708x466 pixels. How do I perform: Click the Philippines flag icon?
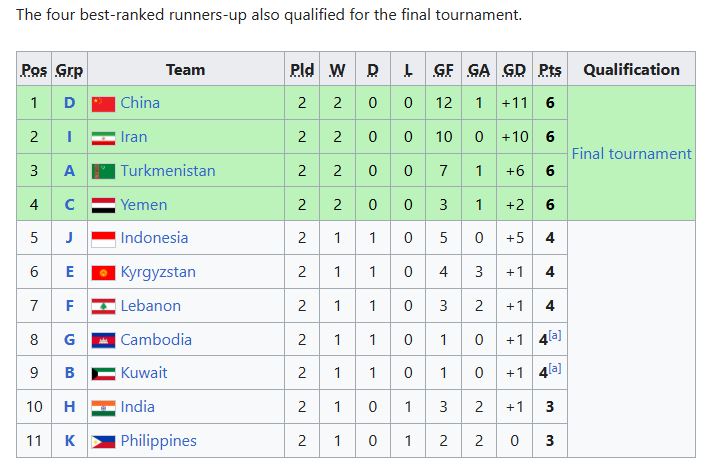coord(103,441)
